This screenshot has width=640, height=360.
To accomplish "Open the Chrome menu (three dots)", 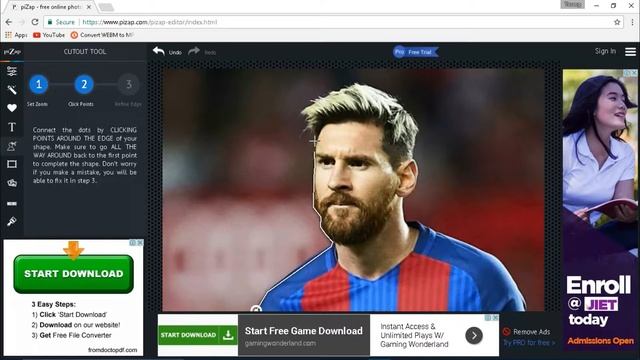I will tap(633, 22).
